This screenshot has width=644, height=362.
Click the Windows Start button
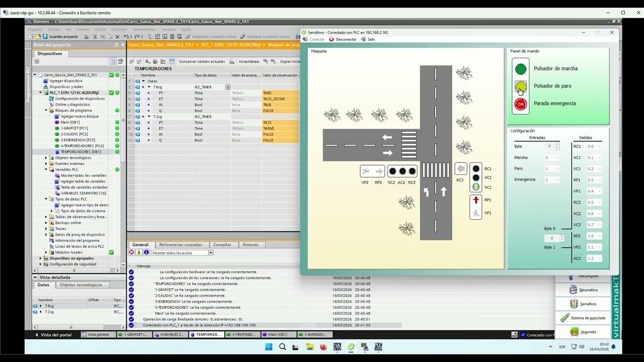[x=269, y=347]
